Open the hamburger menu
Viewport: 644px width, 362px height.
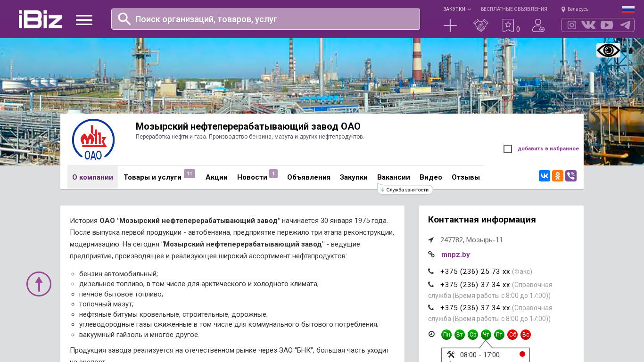[x=84, y=20]
